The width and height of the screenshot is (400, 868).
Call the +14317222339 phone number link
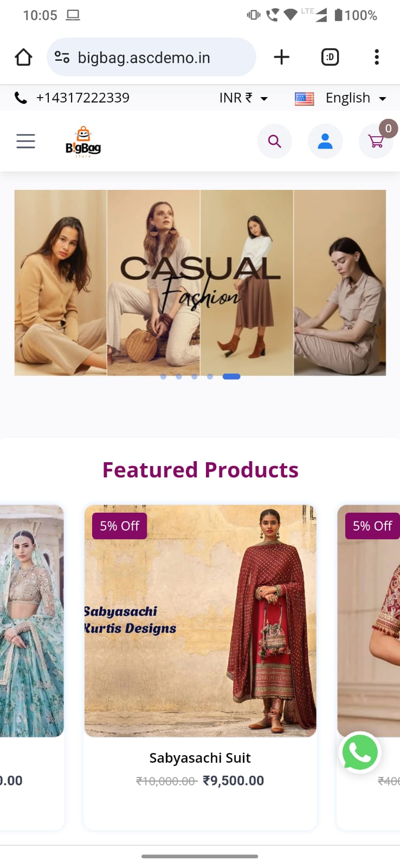(x=83, y=98)
